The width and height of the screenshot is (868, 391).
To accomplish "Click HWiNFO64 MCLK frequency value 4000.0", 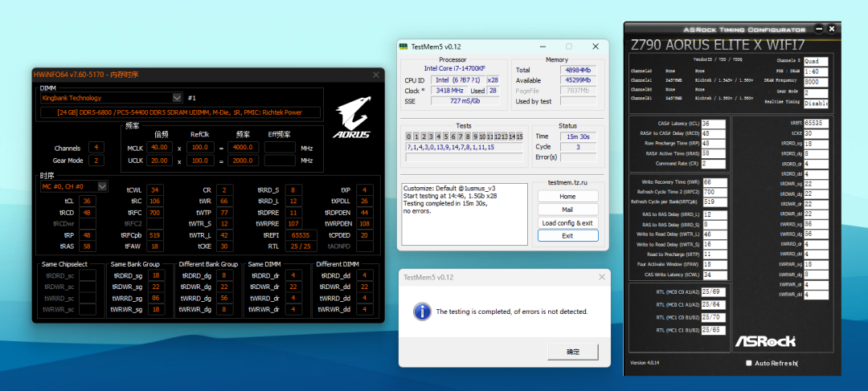I will (243, 148).
